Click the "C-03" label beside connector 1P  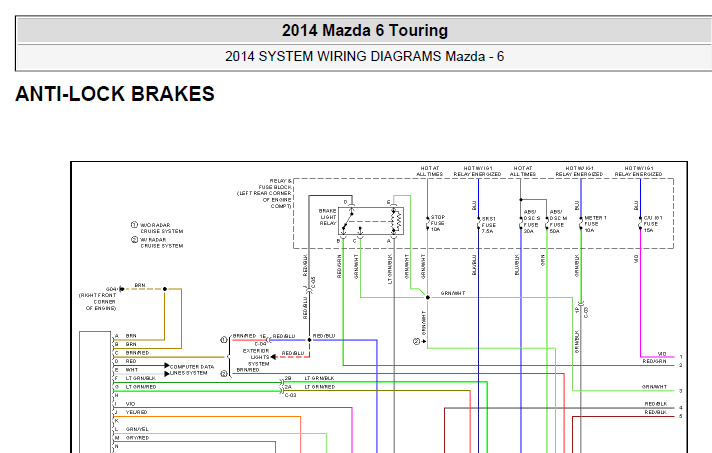(586, 312)
